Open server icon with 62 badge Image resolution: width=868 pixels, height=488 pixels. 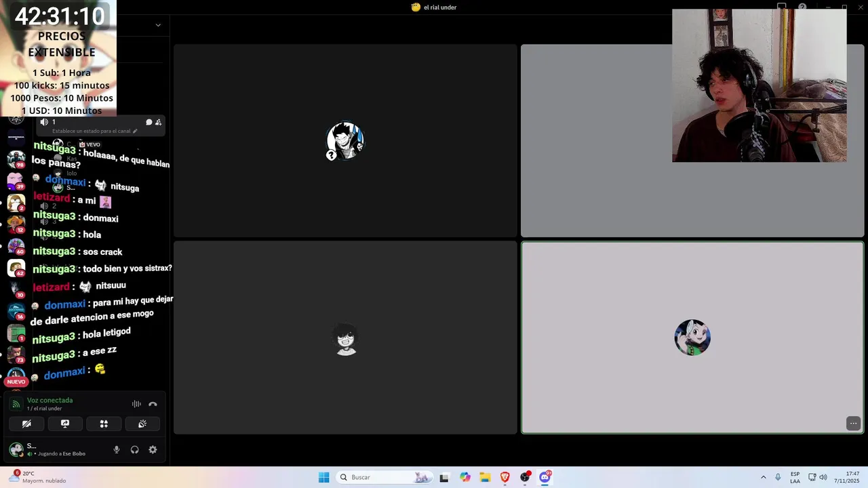(x=16, y=268)
